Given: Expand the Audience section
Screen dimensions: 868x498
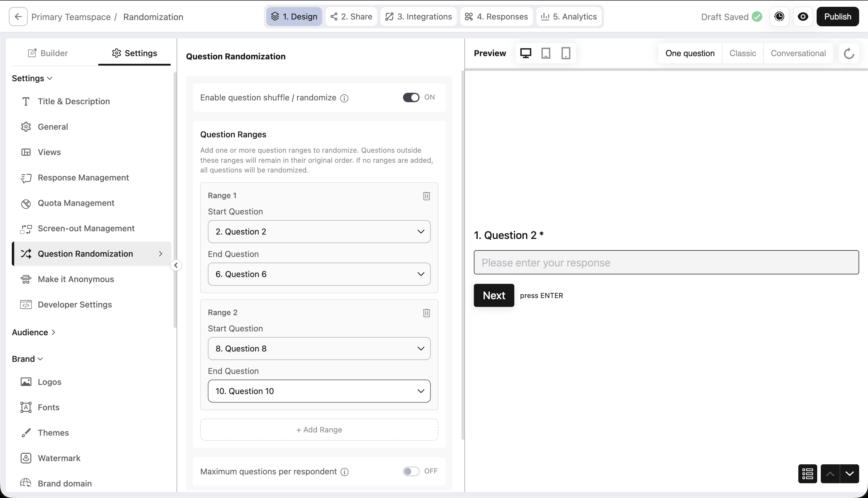Looking at the screenshot, I should (33, 332).
